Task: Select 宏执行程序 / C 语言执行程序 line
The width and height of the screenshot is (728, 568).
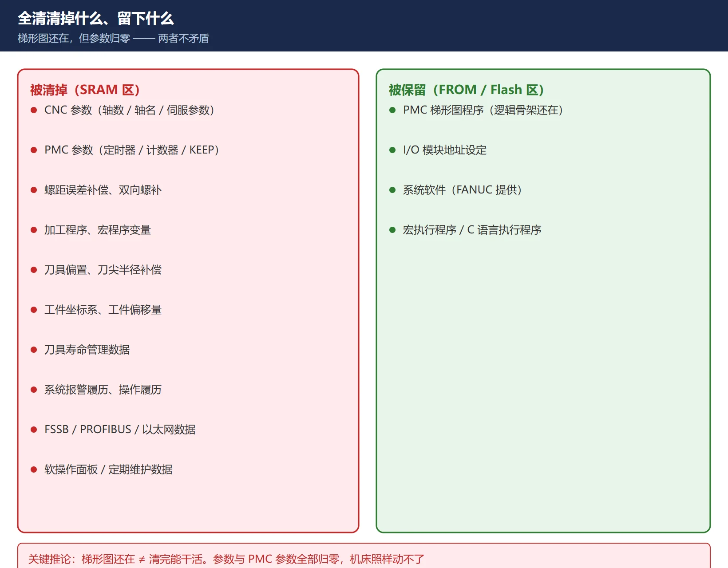Action: coord(472,230)
